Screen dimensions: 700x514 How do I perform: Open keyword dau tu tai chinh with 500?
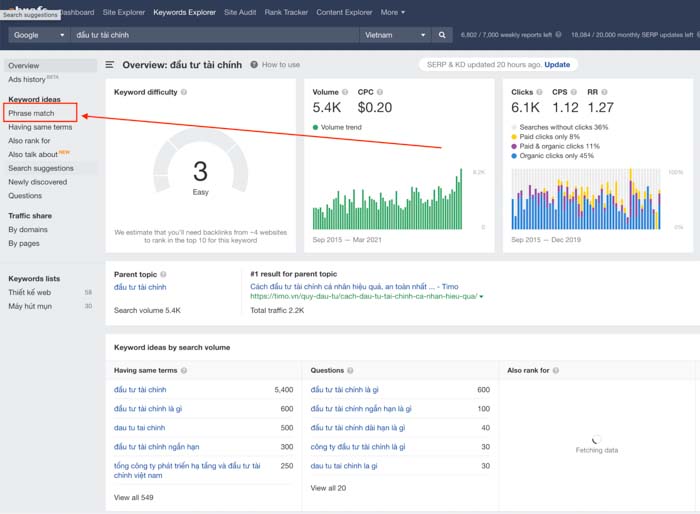pos(139,428)
